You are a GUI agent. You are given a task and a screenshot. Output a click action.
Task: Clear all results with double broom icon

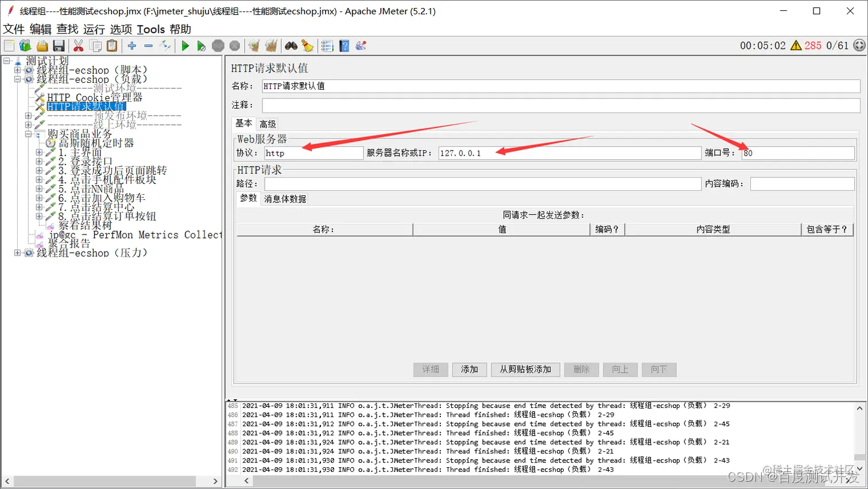point(271,46)
